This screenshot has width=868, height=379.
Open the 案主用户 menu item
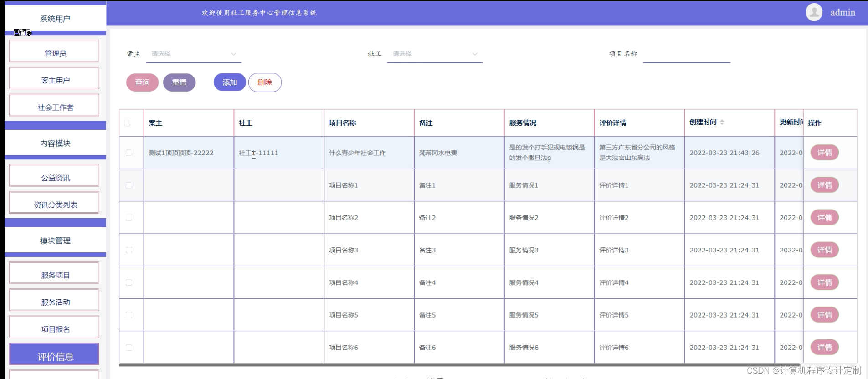54,78
